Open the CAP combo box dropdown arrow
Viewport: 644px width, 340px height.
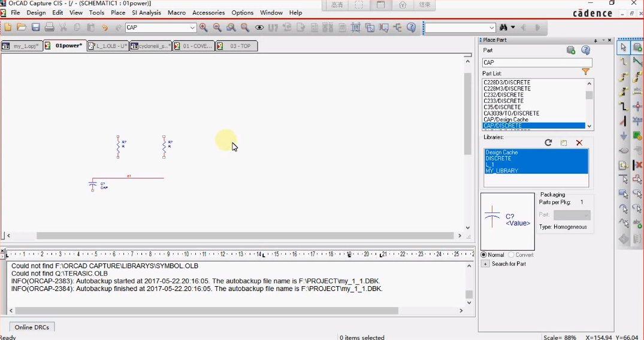point(192,28)
